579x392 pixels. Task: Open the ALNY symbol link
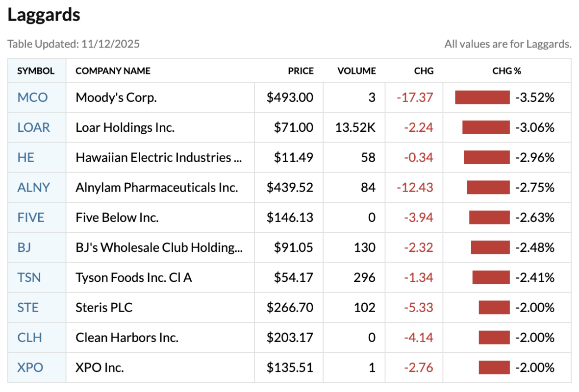pyautogui.click(x=33, y=187)
